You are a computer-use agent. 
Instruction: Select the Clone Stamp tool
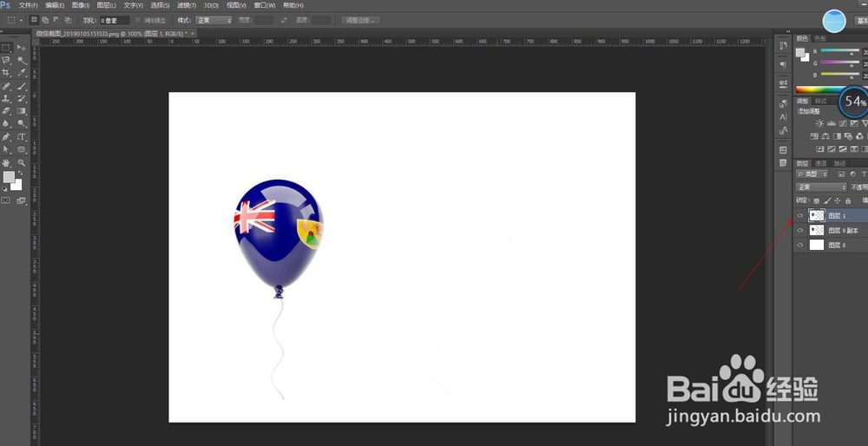coord(7,99)
